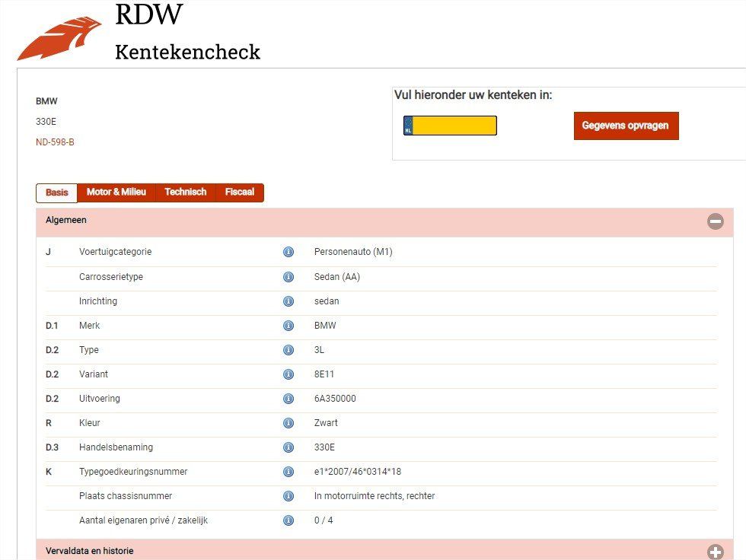The image size is (746, 560).
Task: Open the Fiscaal tab
Action: pos(240,192)
